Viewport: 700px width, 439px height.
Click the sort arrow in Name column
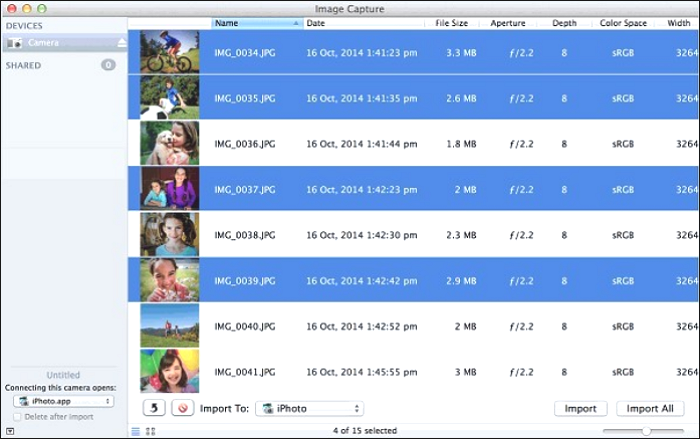(296, 23)
